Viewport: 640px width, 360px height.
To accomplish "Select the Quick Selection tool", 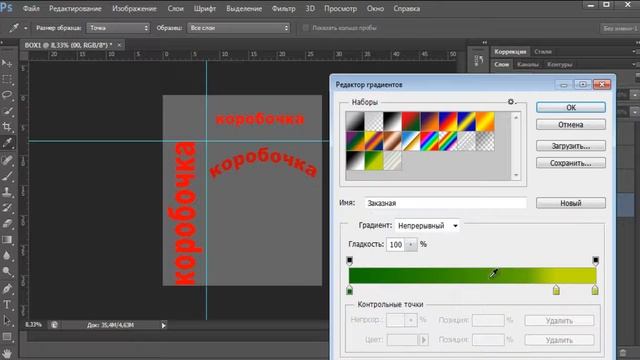I will point(7,111).
